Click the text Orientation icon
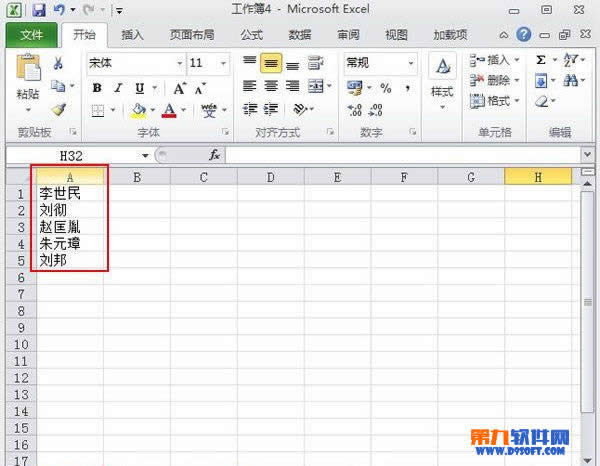 click(300, 109)
